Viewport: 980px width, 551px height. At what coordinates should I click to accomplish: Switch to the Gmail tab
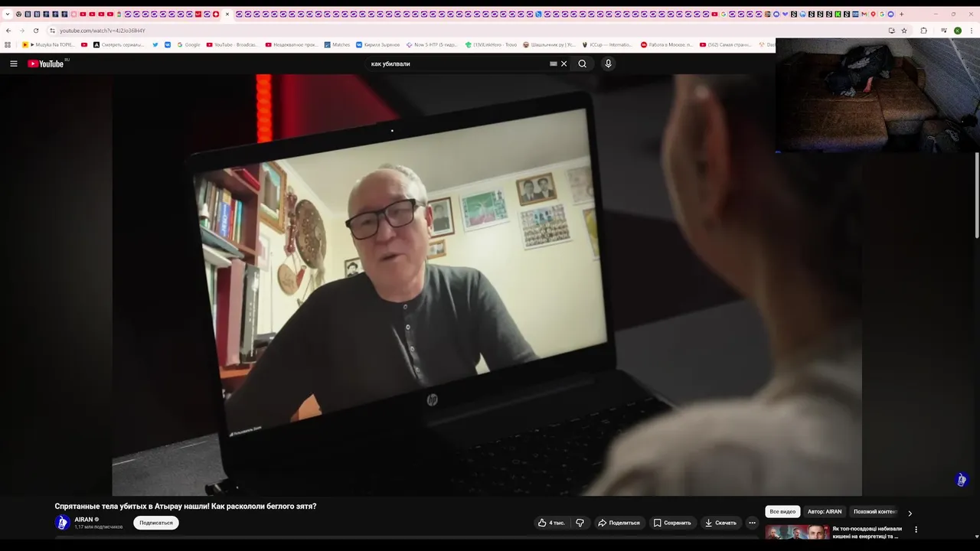tap(864, 14)
